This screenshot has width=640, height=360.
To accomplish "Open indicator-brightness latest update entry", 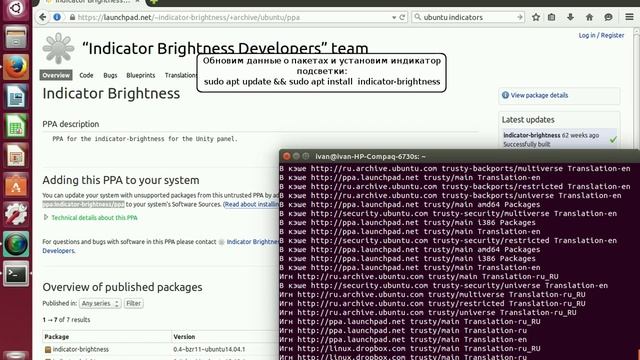I will click(x=531, y=135).
